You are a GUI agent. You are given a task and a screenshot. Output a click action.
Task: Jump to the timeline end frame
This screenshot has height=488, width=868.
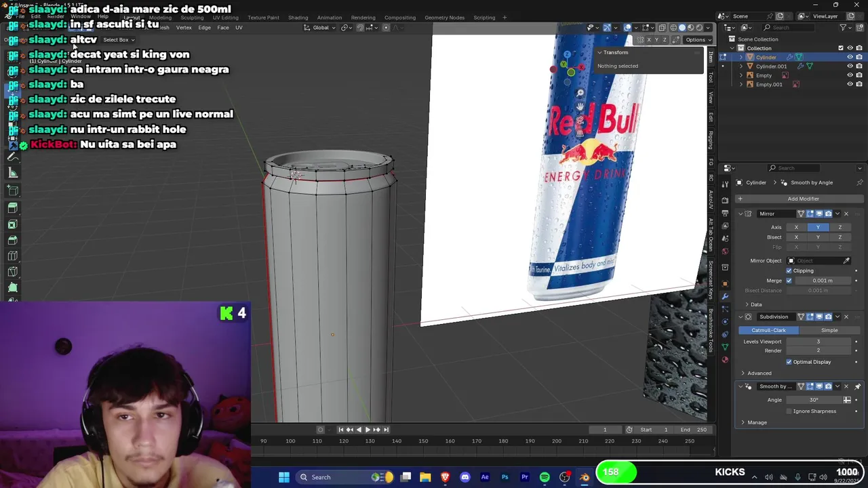pos(386,429)
